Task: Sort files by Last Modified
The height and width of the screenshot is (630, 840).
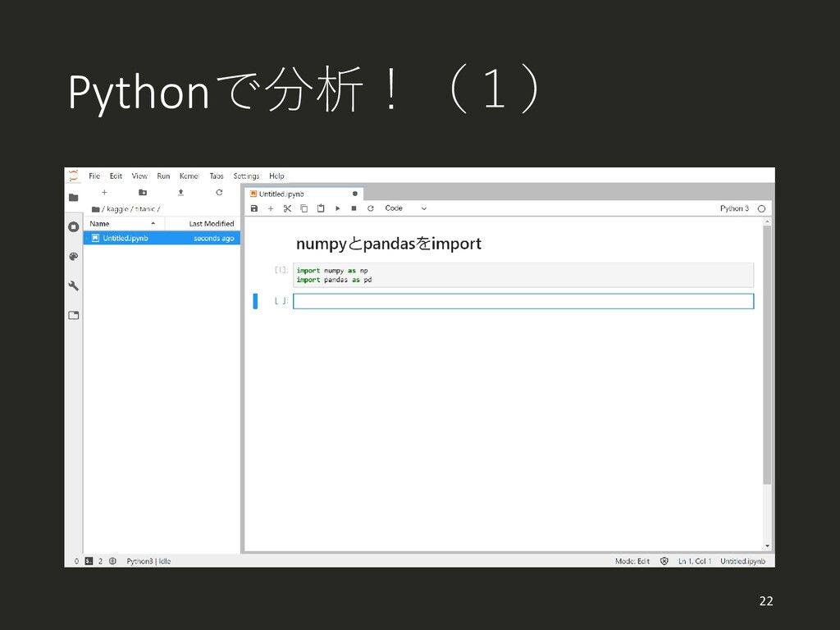Action: (x=203, y=223)
